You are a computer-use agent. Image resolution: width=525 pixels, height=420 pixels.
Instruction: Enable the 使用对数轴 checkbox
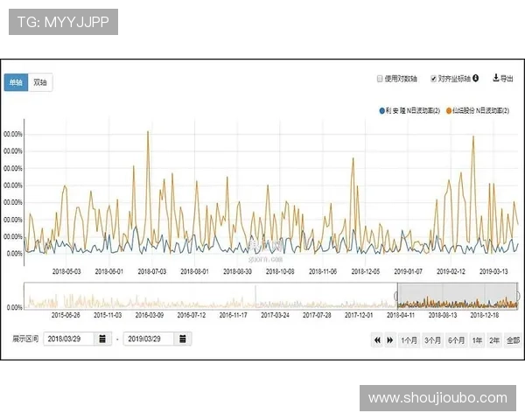point(380,79)
